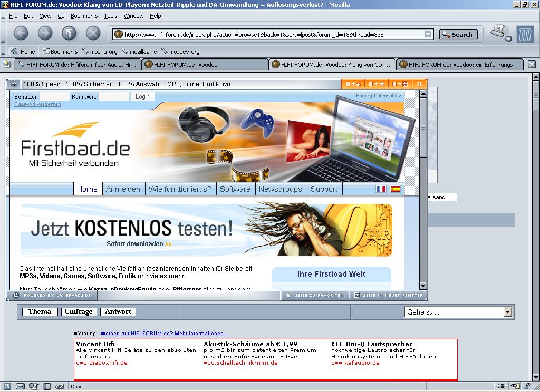540x392 pixels.
Task: Open the mozdev.org bookmark link
Action: 180,52
